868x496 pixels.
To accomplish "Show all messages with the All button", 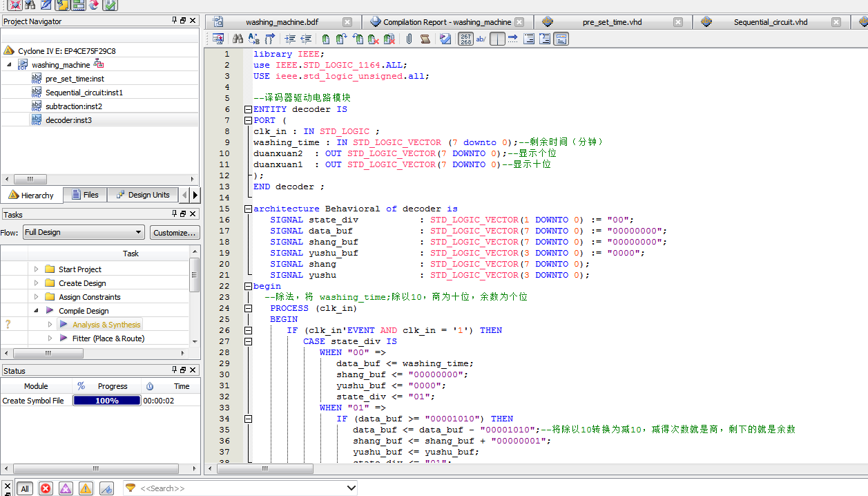I will click(24, 488).
